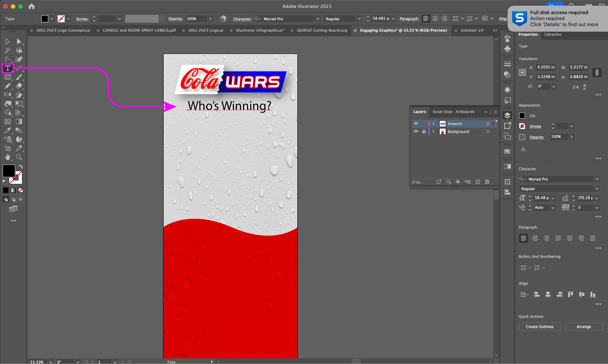Switch to the Libraries tab
Image resolution: width=608 pixels, height=364 pixels.
coord(553,34)
